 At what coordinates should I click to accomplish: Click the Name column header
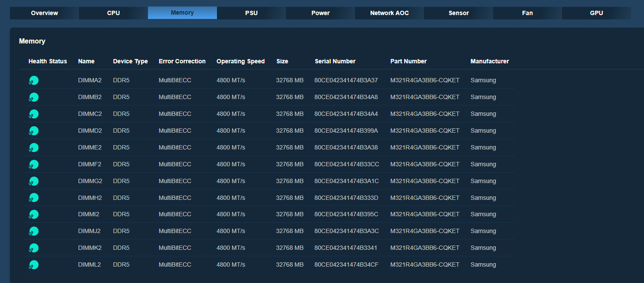tap(86, 61)
